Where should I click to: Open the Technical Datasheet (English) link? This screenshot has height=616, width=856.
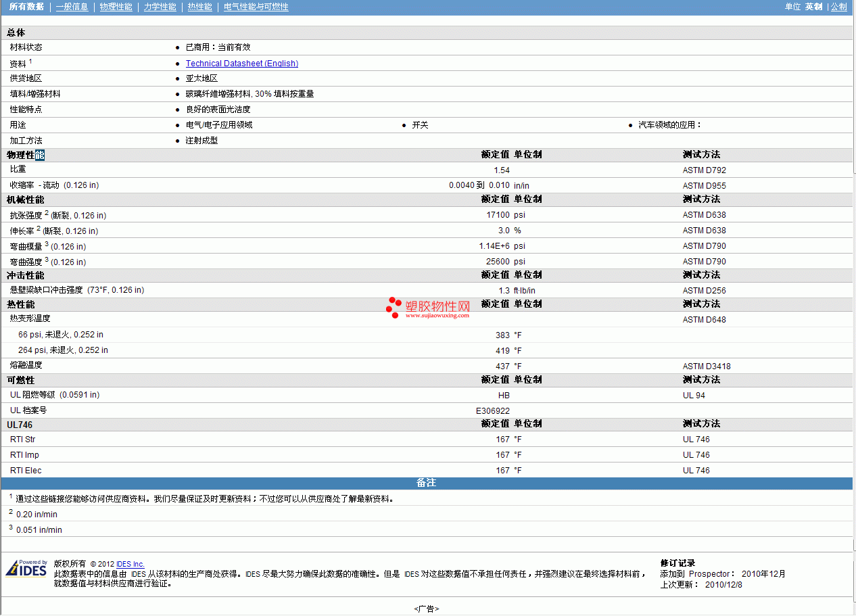(241, 64)
